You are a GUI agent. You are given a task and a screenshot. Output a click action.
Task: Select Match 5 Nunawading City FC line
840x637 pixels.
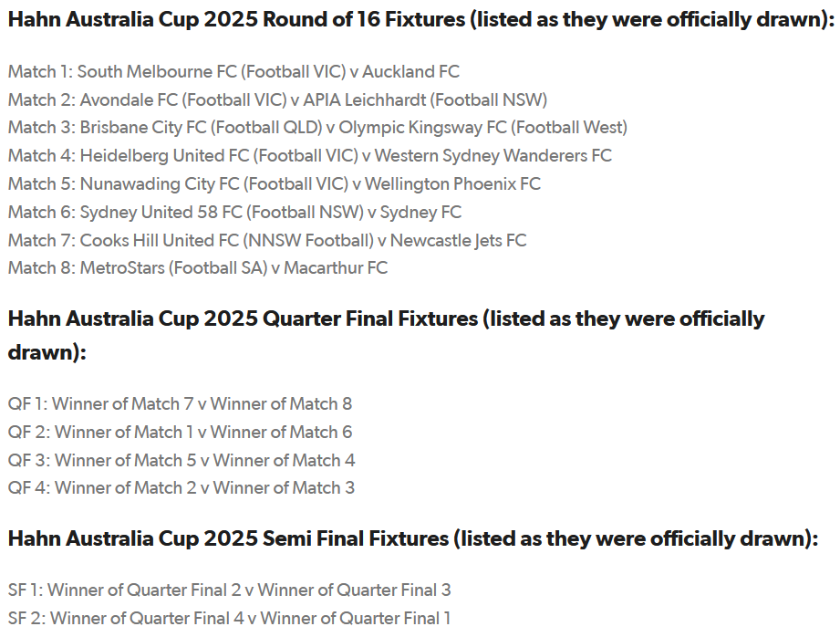275,184
